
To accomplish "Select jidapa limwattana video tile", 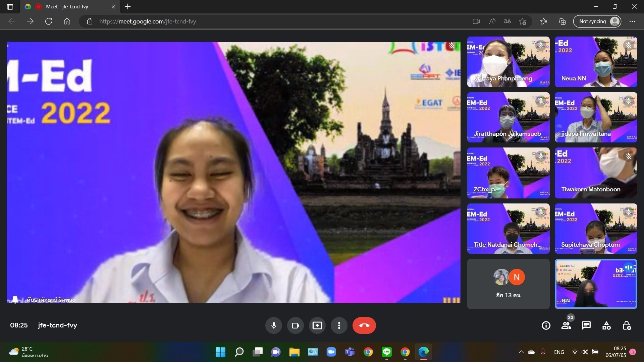I will point(596,117).
